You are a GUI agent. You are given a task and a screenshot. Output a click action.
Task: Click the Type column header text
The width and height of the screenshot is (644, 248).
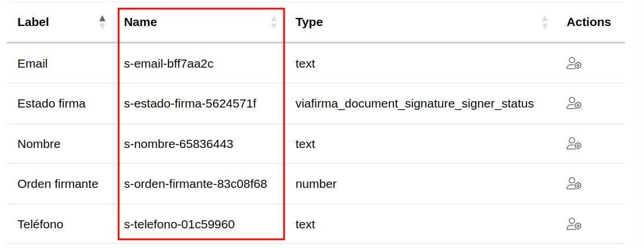(309, 23)
